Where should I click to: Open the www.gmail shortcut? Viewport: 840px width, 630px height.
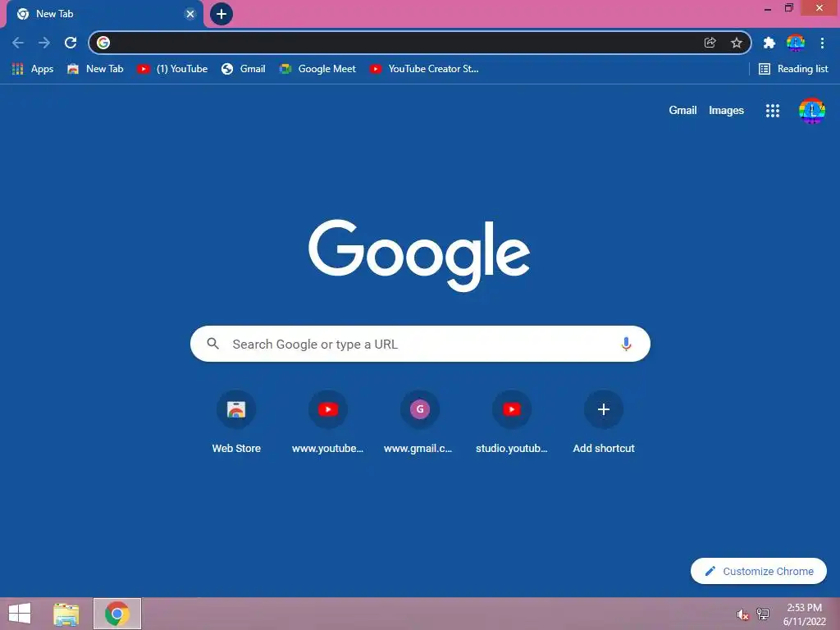(419, 422)
